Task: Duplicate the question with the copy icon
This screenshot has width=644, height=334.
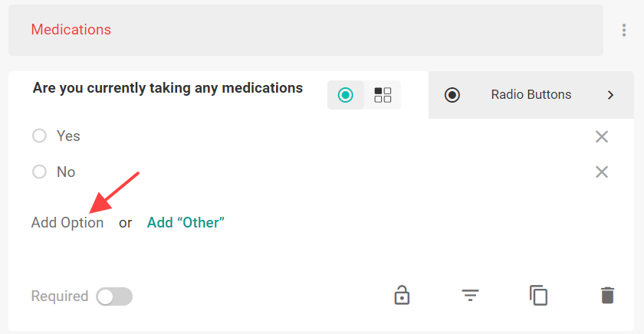Action: click(x=538, y=296)
